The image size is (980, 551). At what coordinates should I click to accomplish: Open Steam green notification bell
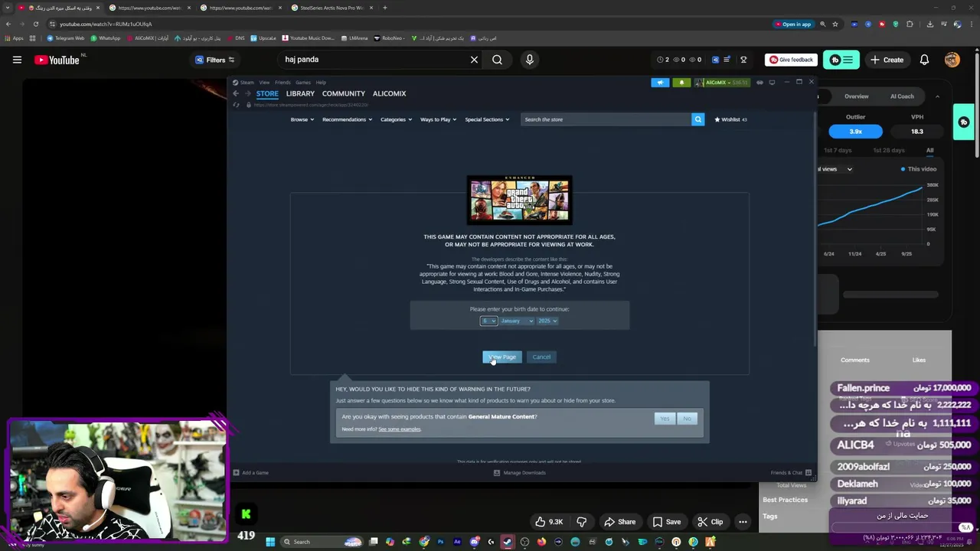(681, 83)
